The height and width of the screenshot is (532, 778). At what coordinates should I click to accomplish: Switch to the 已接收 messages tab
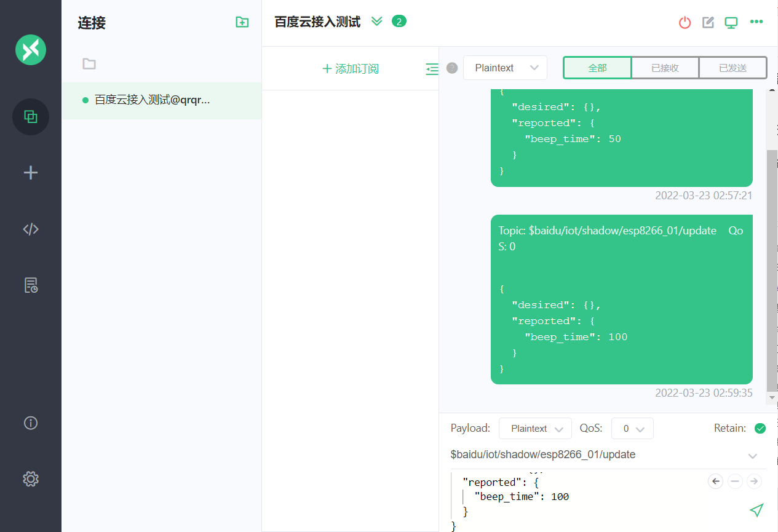pos(665,68)
